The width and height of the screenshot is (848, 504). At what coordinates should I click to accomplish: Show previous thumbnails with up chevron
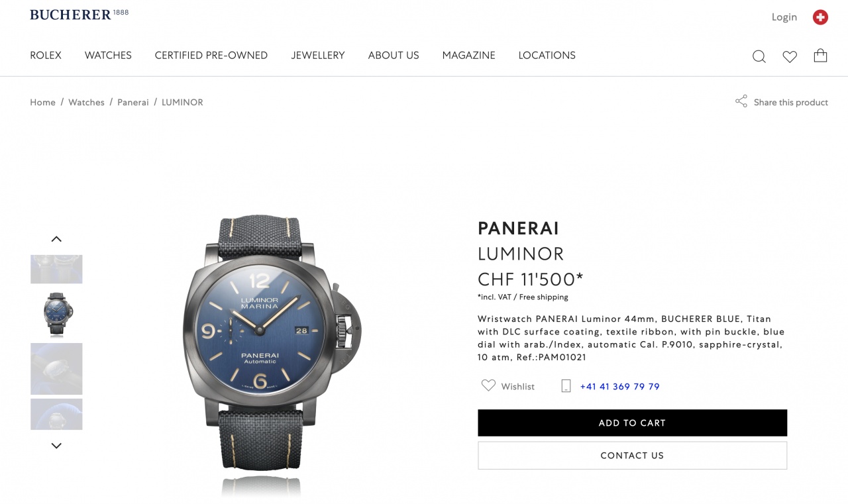click(x=56, y=239)
